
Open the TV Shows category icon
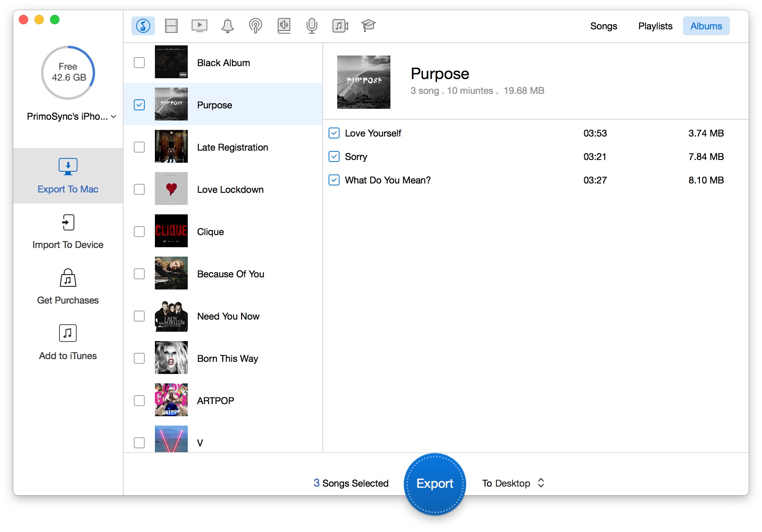click(199, 26)
